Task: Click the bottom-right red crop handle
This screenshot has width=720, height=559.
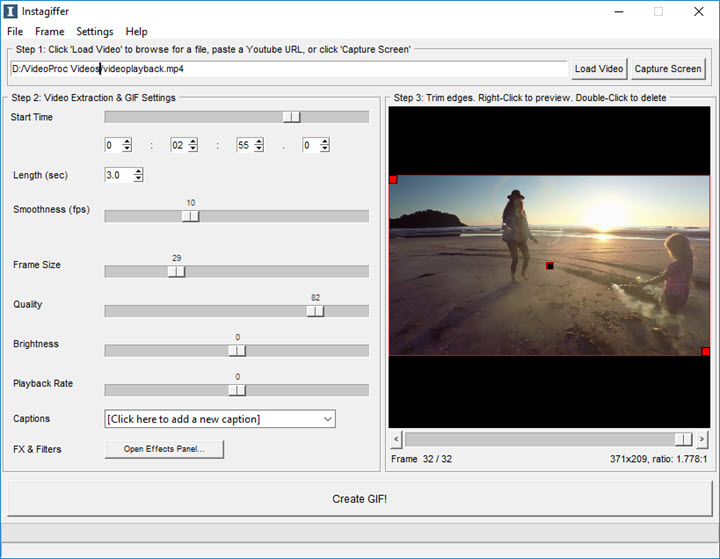Action: [x=705, y=351]
